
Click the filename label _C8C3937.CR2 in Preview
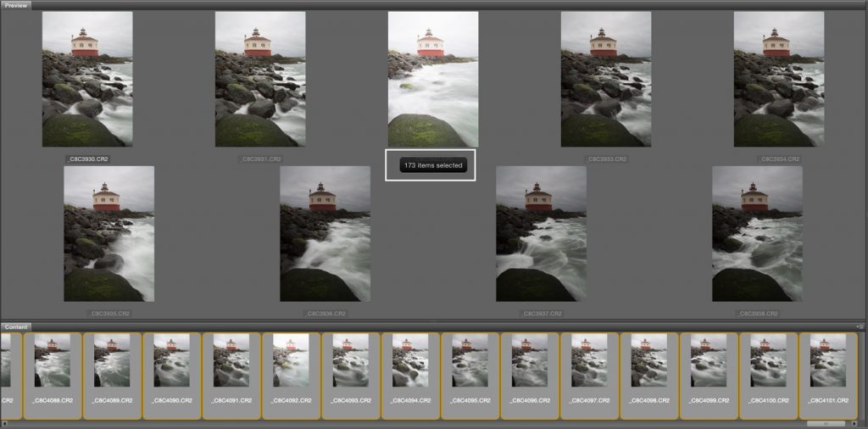point(542,314)
